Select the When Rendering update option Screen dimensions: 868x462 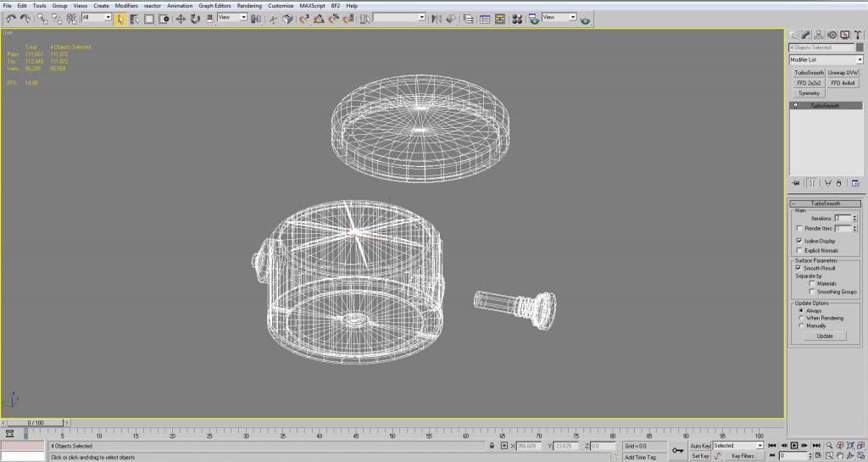[800, 318]
